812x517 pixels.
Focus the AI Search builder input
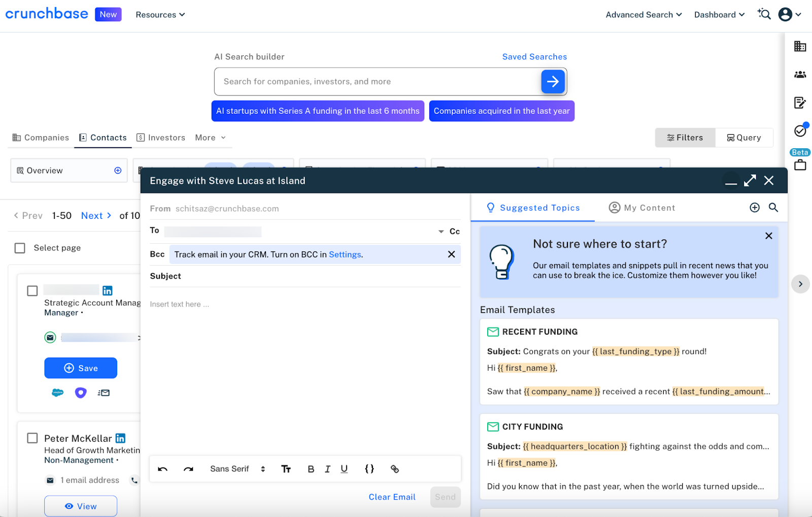(378, 82)
